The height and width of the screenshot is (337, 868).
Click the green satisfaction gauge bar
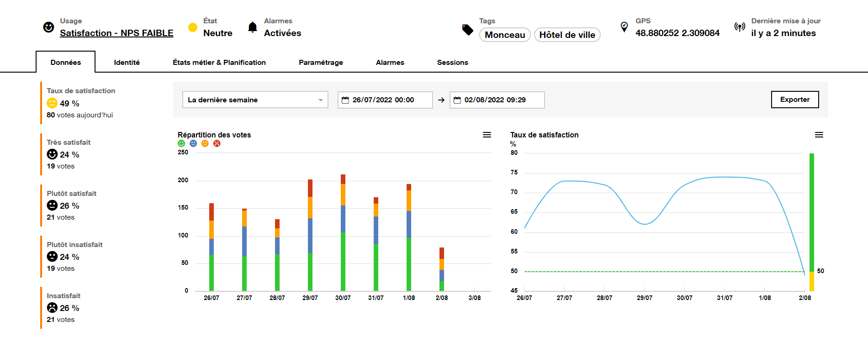pyautogui.click(x=812, y=212)
